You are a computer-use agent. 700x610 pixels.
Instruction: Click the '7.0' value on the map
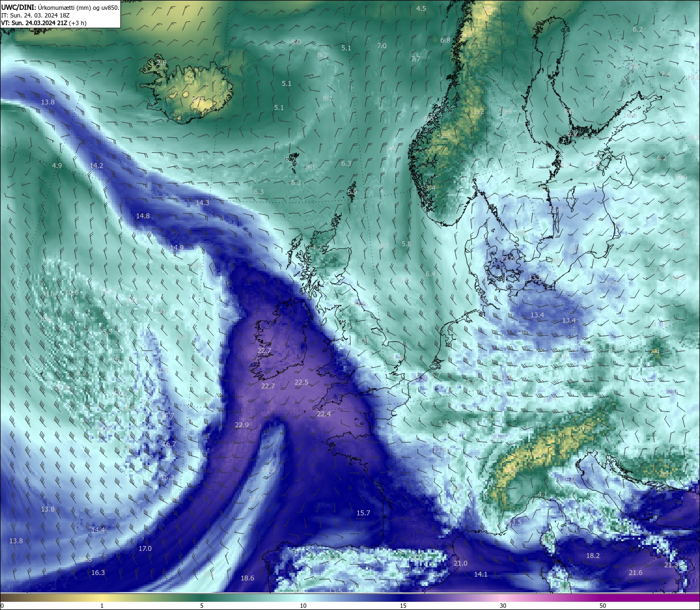pyautogui.click(x=382, y=46)
